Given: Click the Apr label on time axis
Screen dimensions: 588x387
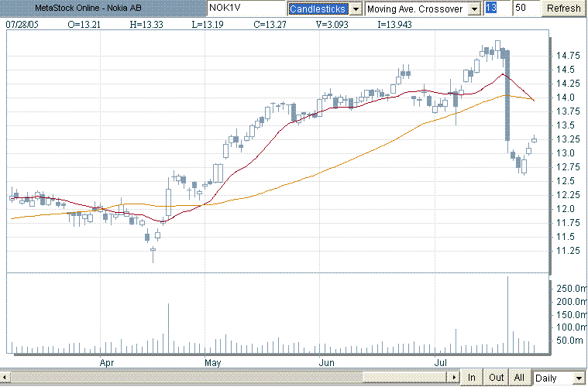Looking at the screenshot, I should (x=107, y=363).
